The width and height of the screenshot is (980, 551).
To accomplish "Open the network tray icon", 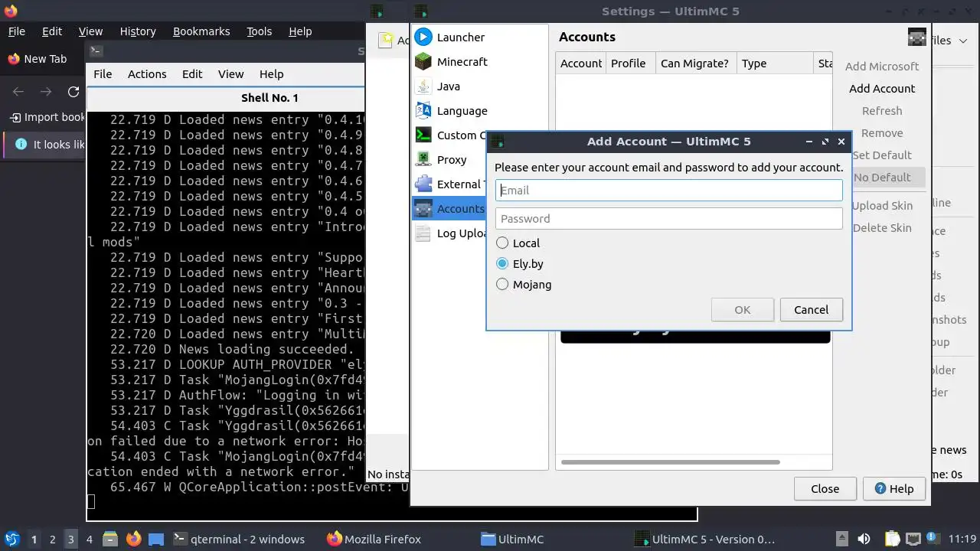I will pos(913,539).
